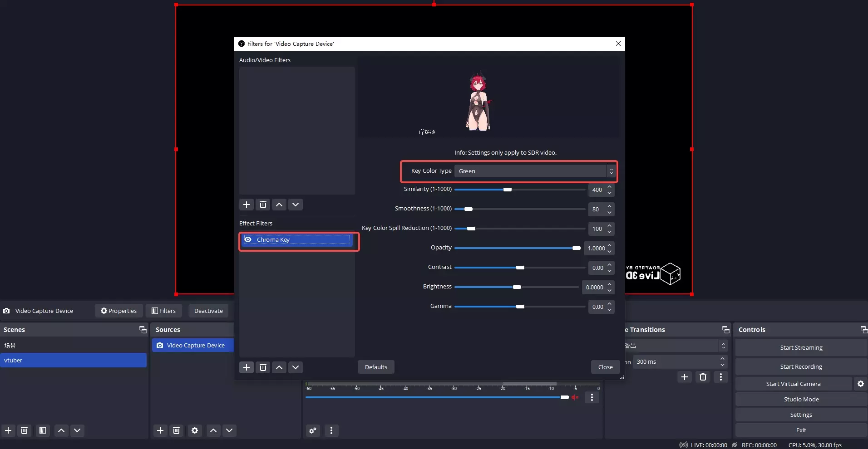Open audio mixer channel three-dot menu
This screenshot has height=449, width=868.
point(592,397)
